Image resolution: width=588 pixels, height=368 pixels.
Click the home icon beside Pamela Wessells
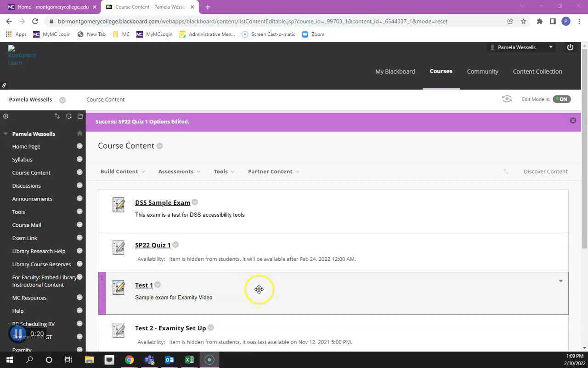79,133
